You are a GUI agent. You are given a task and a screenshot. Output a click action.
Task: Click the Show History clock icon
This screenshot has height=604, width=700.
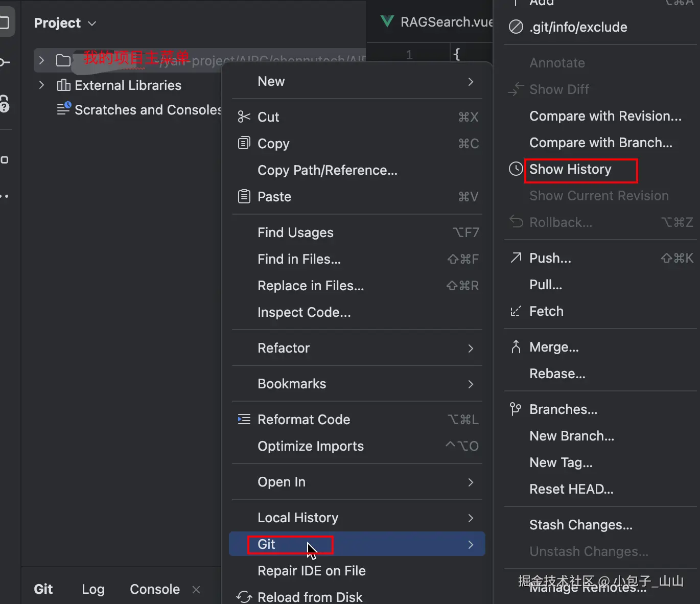(x=516, y=169)
